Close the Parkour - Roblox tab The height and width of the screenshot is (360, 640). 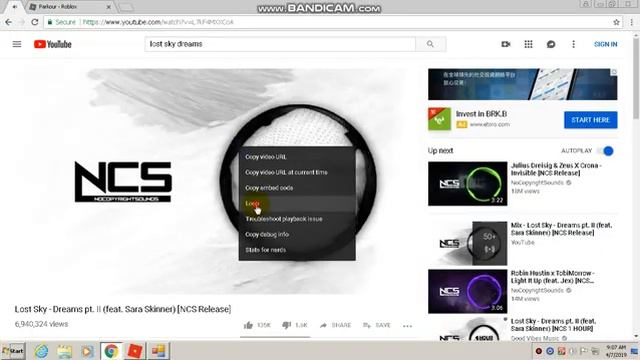tap(109, 7)
